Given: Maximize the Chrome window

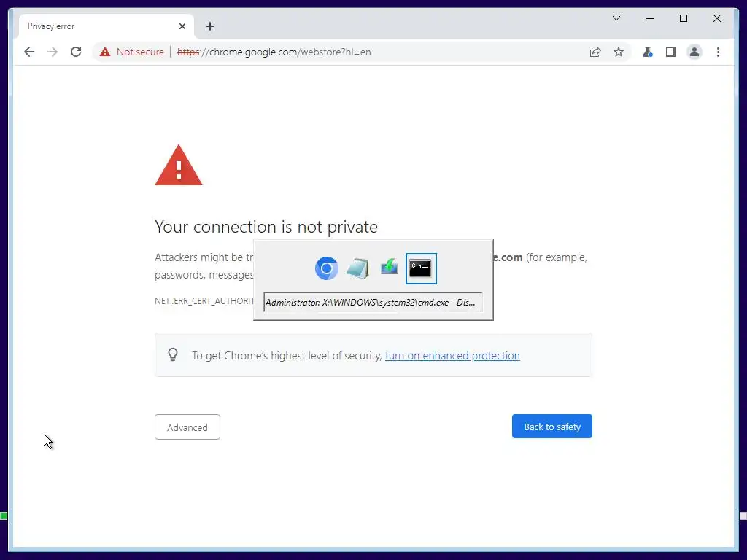Looking at the screenshot, I should (x=683, y=18).
